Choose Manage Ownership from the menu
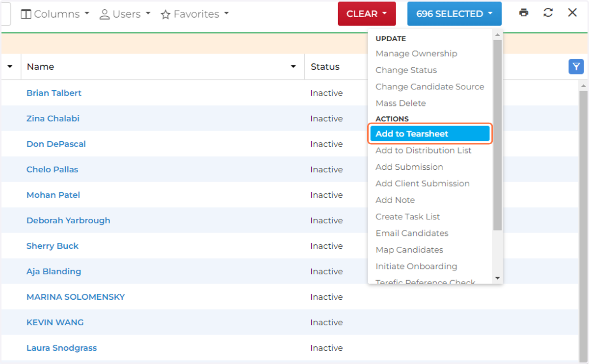Screen dimensions: 589x364 [416, 53]
